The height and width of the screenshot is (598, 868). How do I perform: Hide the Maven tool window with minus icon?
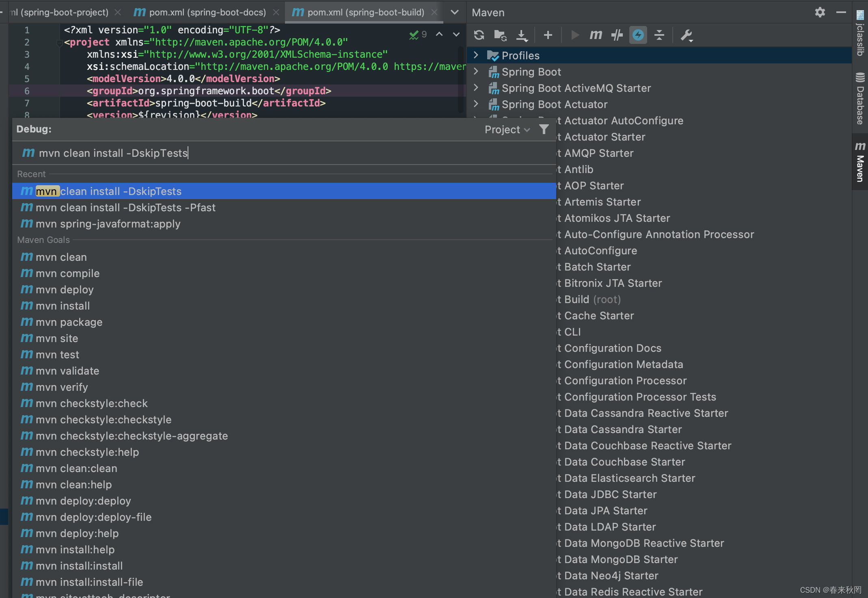coord(841,13)
